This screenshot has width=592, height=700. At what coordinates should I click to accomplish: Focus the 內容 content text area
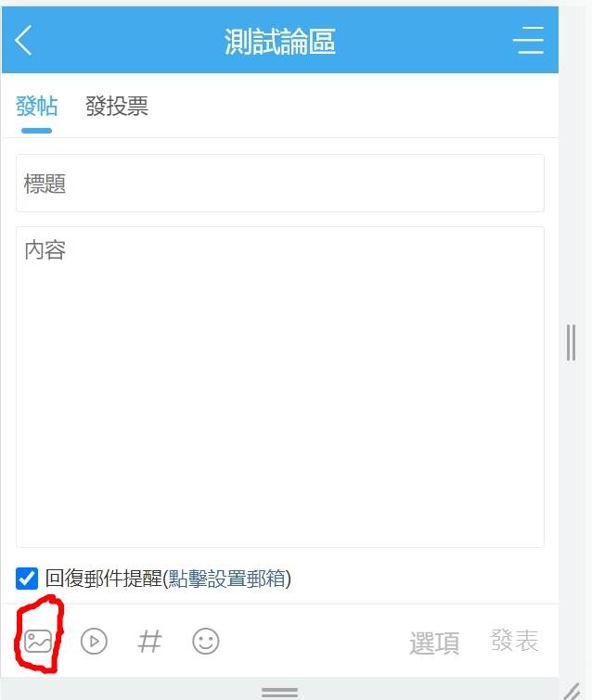pos(280,387)
